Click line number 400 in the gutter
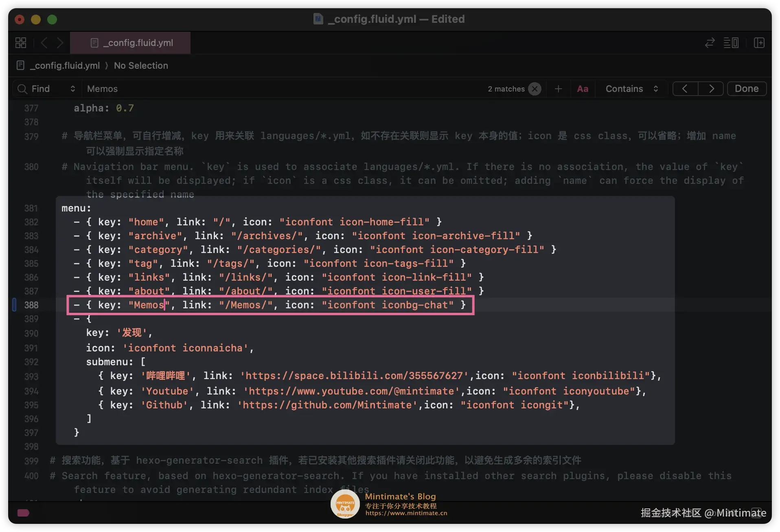Screen dimensions: 780x532 [31, 476]
